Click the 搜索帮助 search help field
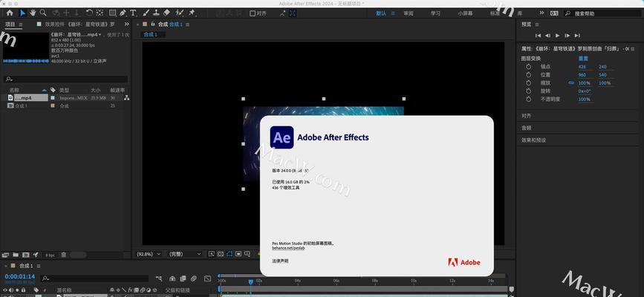644x297 pixels. click(602, 13)
